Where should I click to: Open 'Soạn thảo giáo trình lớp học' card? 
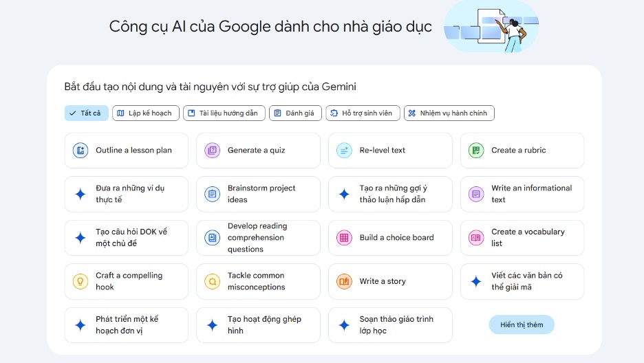pyautogui.click(x=390, y=324)
